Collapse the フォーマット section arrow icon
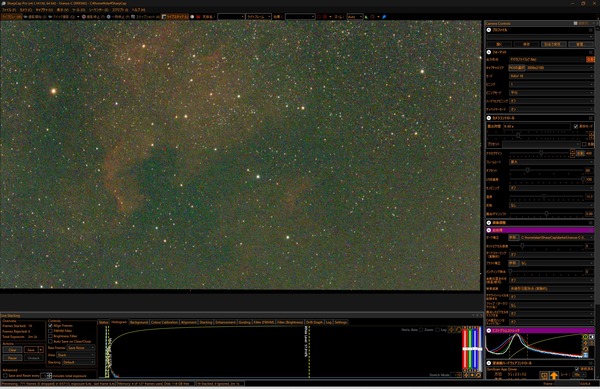 (489, 52)
